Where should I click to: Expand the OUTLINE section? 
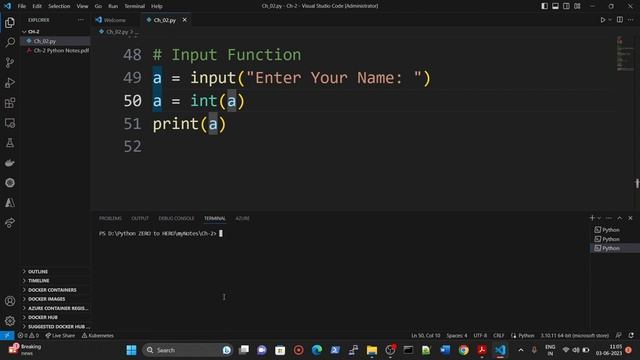[55, 271]
